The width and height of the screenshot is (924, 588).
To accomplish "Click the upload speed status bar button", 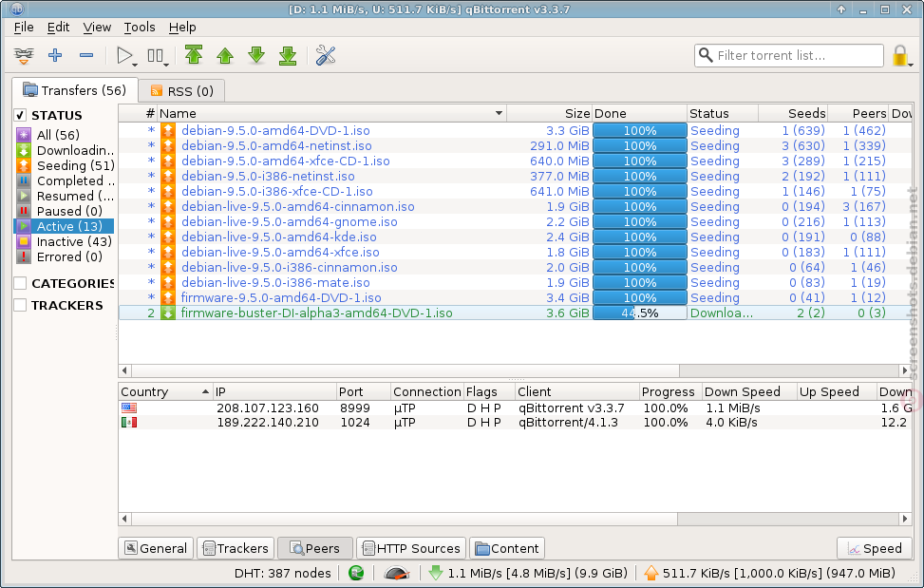I will (769, 573).
